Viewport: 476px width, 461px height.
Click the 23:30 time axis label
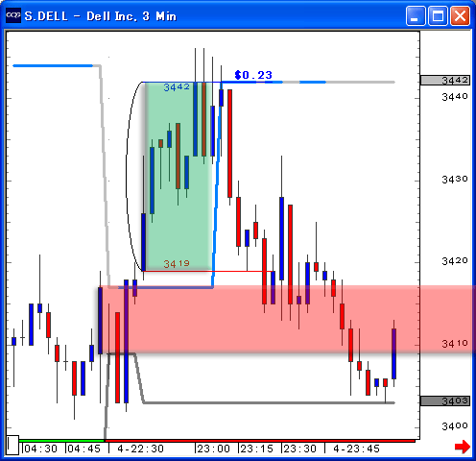[300, 449]
